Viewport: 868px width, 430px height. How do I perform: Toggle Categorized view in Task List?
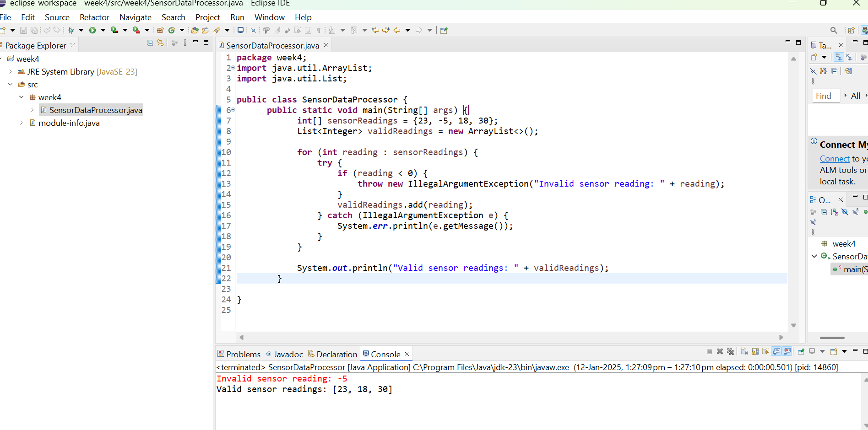click(839, 57)
